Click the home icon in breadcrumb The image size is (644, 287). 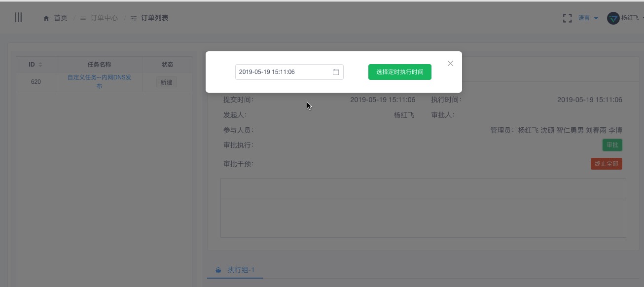pyautogui.click(x=46, y=18)
